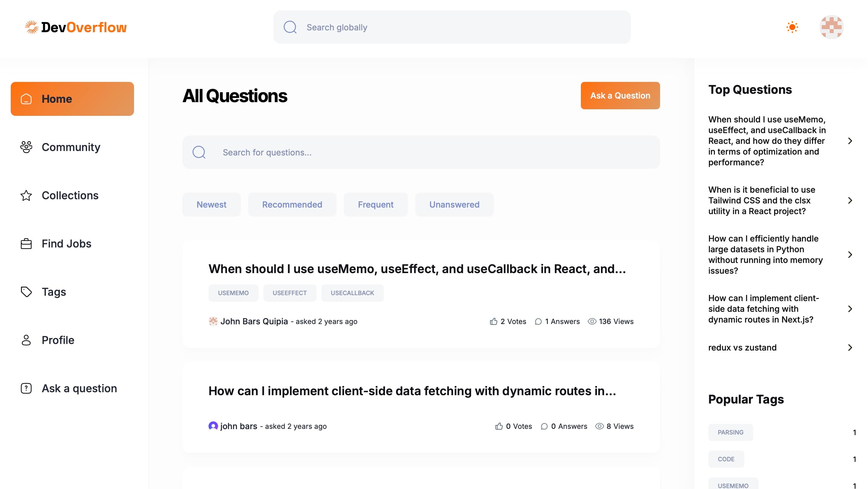Select the Home icon in the sidebar
Image resolution: width=868 pixels, height=489 pixels.
(x=26, y=99)
